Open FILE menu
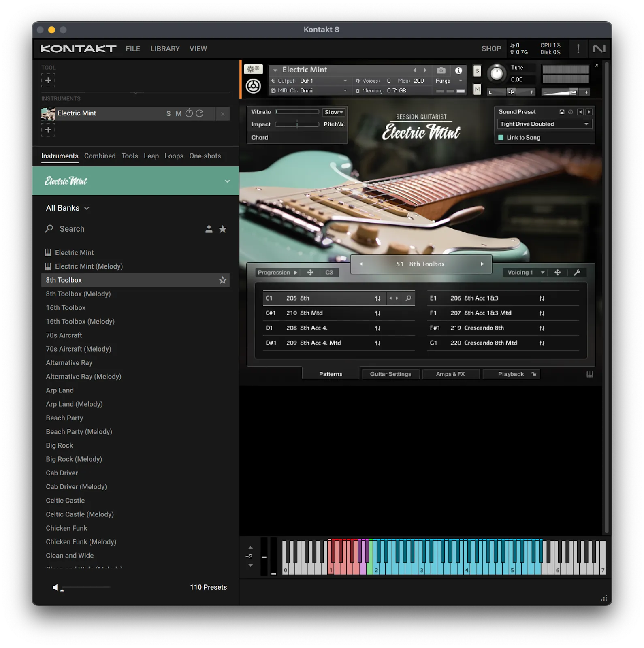 click(x=133, y=49)
